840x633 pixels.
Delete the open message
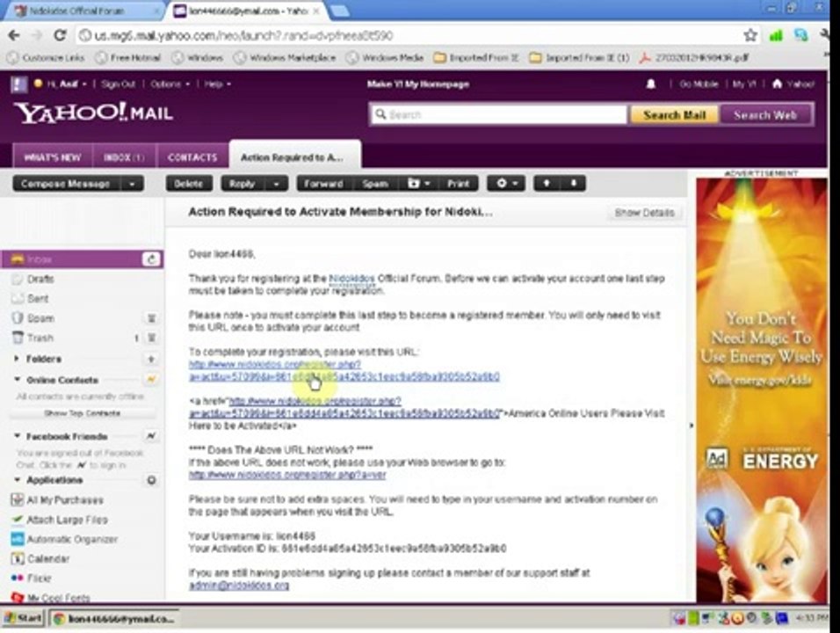click(189, 184)
